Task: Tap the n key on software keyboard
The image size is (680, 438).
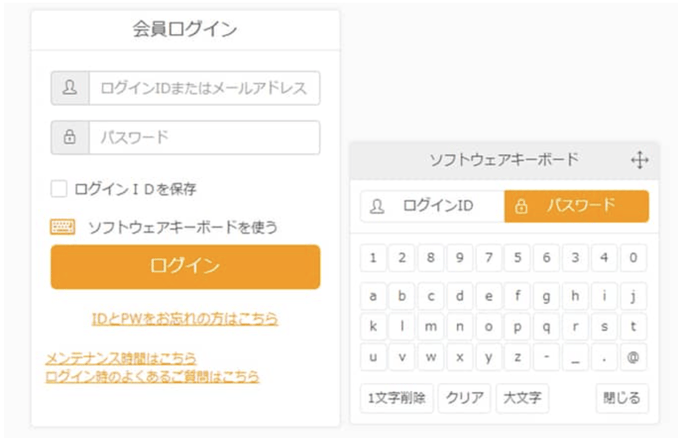Action: [x=460, y=327]
